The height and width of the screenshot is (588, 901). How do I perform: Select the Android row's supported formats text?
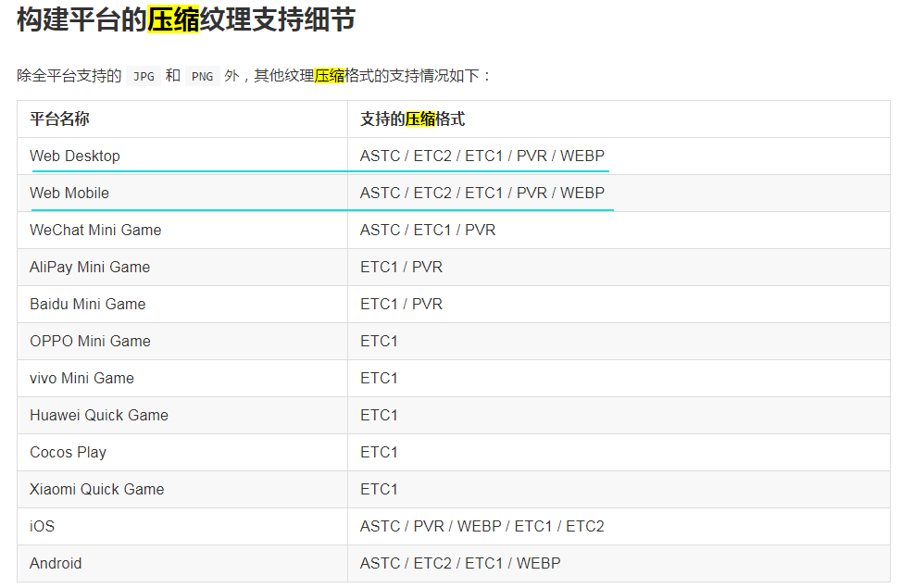pyautogui.click(x=460, y=563)
